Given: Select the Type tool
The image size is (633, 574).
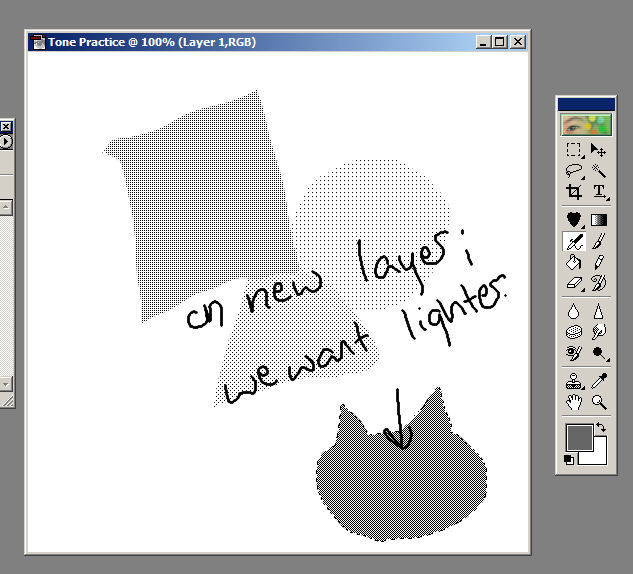Looking at the screenshot, I should (x=598, y=191).
